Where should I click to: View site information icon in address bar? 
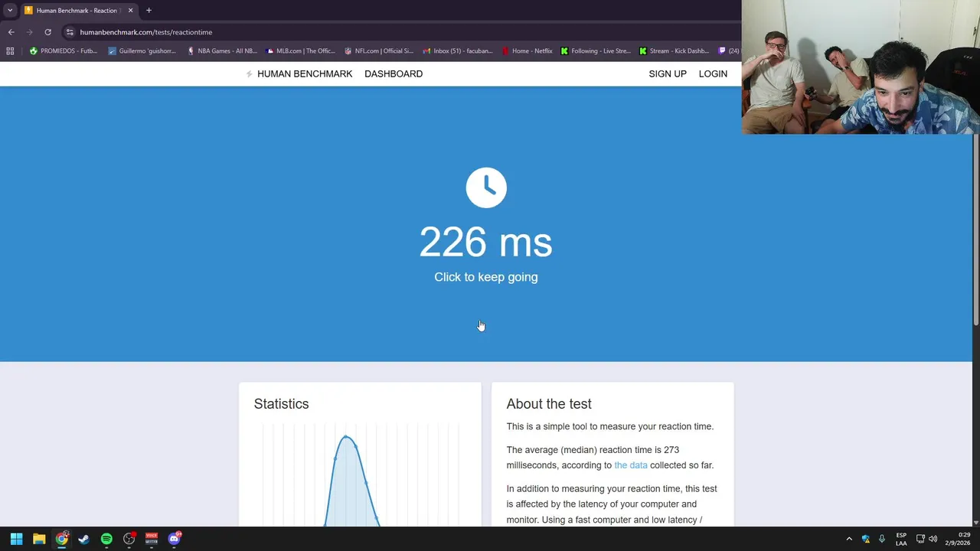[70, 32]
